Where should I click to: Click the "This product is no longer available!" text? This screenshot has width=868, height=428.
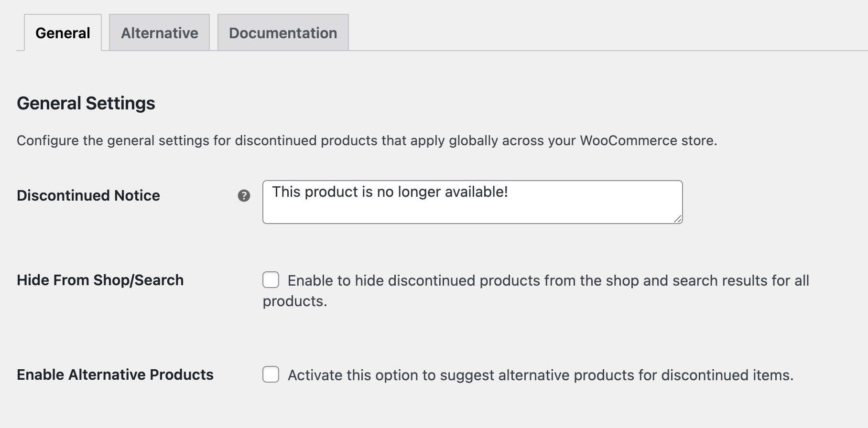390,192
